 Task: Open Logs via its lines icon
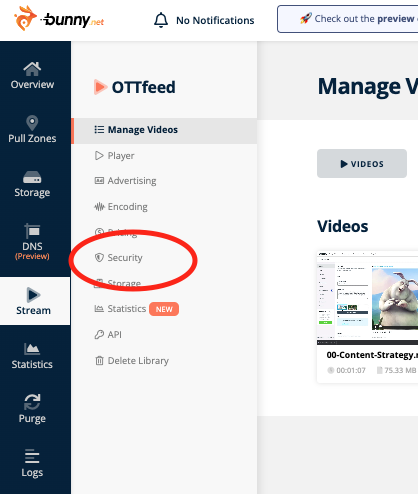[x=32, y=456]
